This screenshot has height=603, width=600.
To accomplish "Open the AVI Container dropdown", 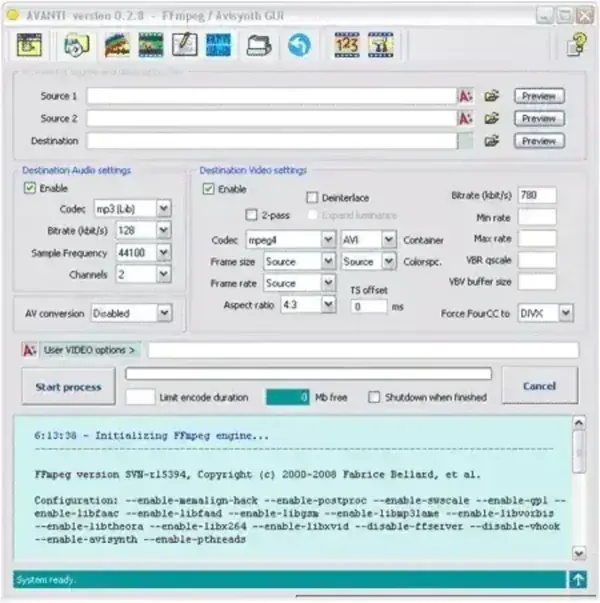I will (389, 240).
